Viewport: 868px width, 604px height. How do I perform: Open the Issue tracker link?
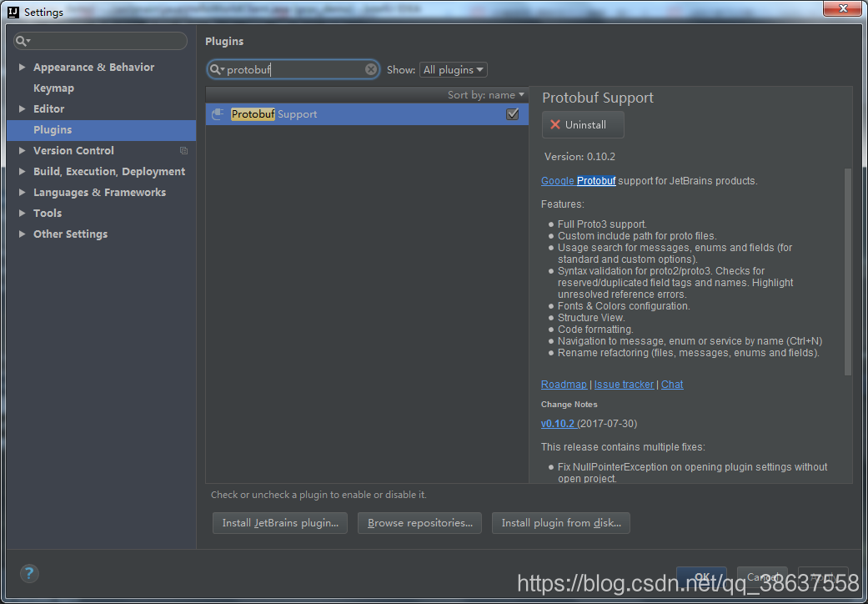pos(624,385)
